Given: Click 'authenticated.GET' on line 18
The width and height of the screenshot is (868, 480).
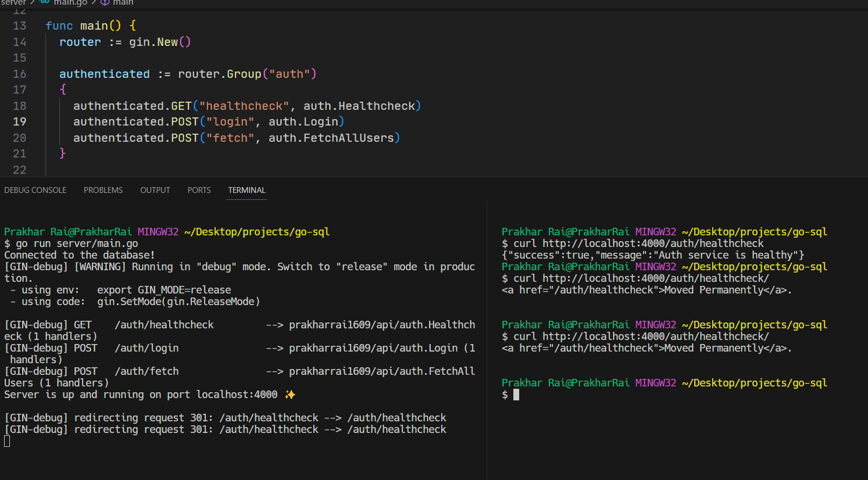Looking at the screenshot, I should 133,106.
